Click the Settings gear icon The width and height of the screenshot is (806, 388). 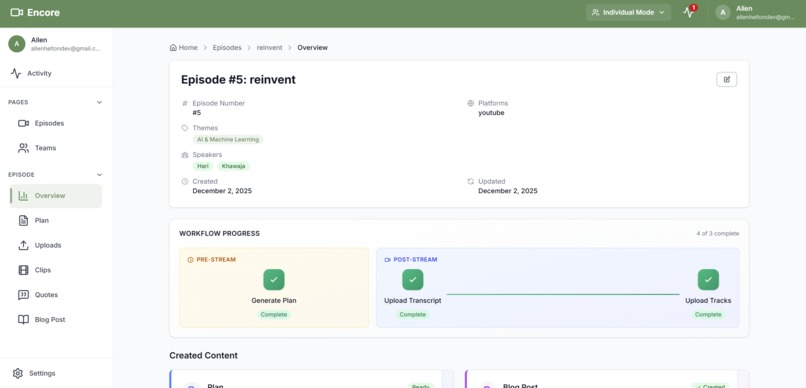point(17,373)
